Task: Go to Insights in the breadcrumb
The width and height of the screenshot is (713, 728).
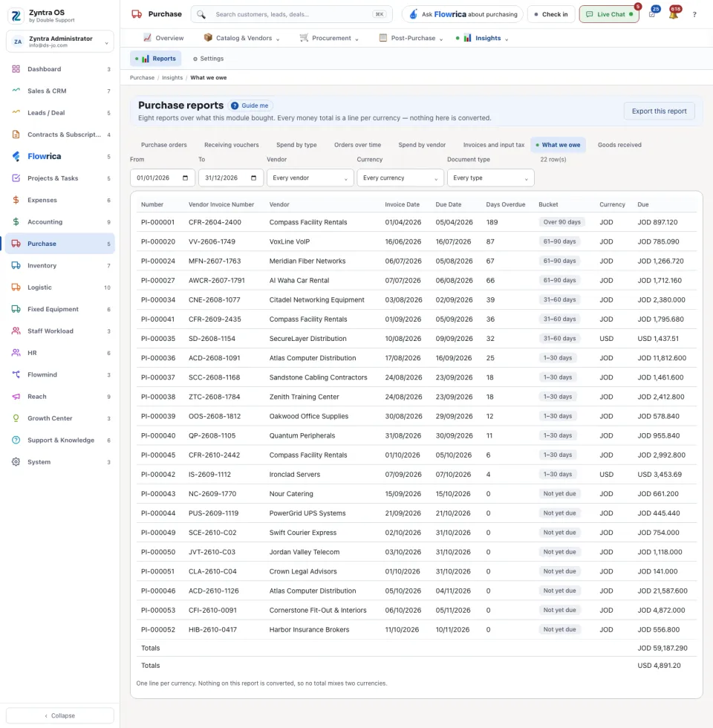Action: (x=172, y=77)
